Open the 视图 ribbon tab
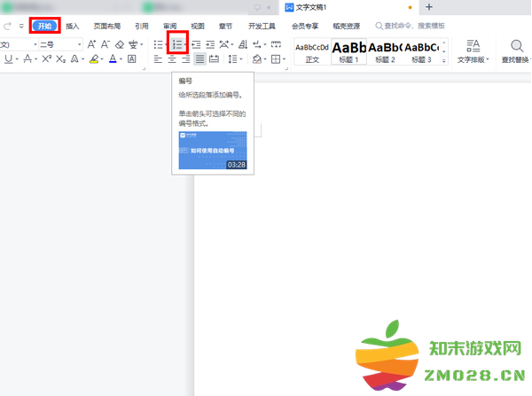 pyautogui.click(x=198, y=26)
